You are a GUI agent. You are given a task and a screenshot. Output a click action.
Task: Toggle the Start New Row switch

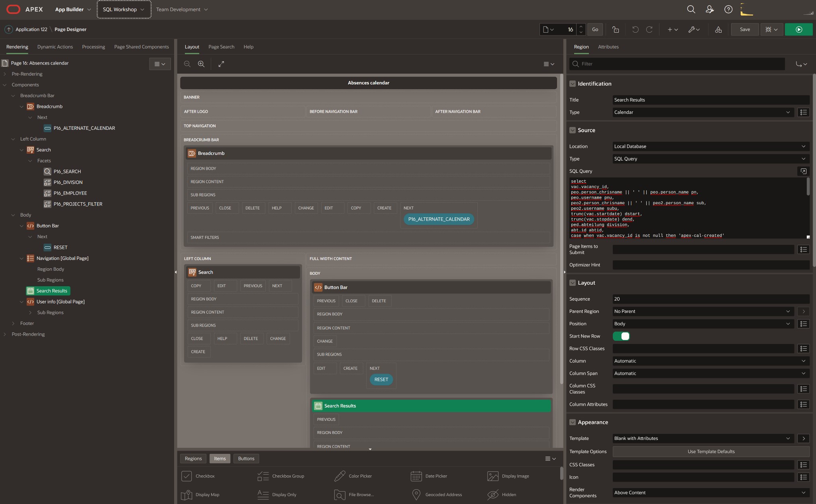pos(621,336)
